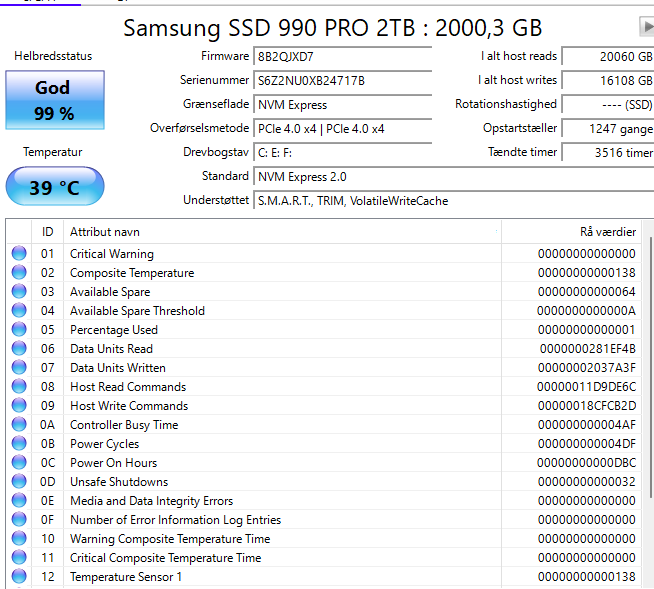The height and width of the screenshot is (589, 654).
Task: Click the next disk arrow button
Action: 647,27
